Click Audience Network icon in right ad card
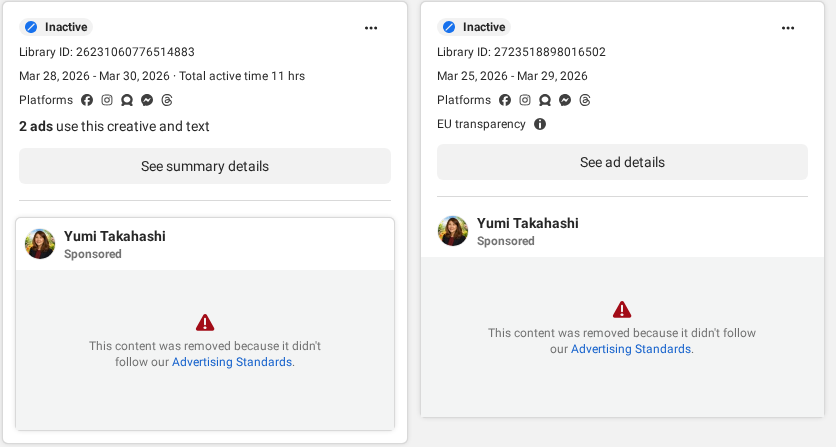Image resolution: width=836 pixels, height=447 pixels. [x=545, y=100]
